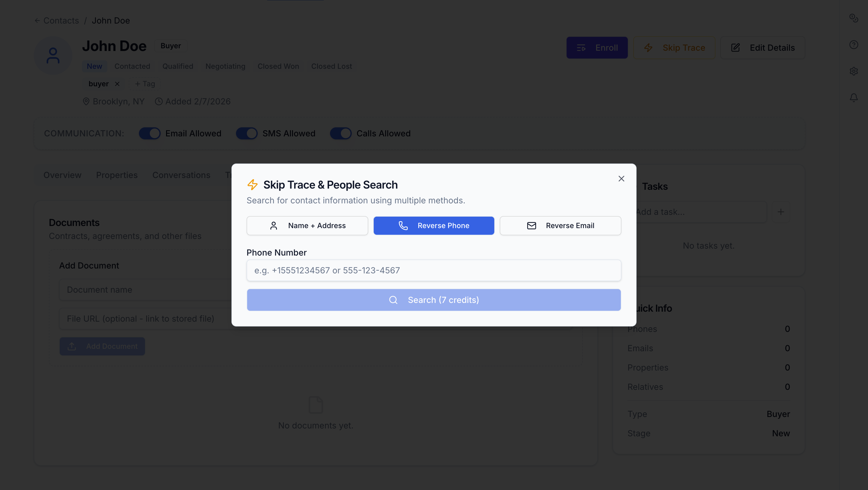Open the Edit Details button
The image size is (868, 490).
tap(762, 48)
